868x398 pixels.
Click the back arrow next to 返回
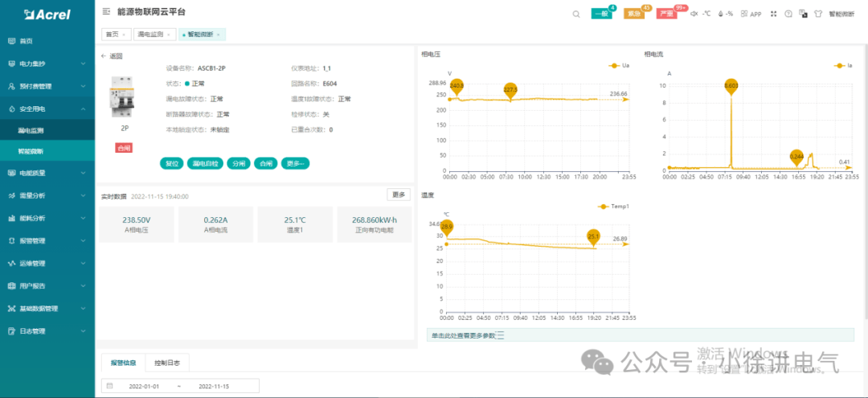tap(103, 56)
